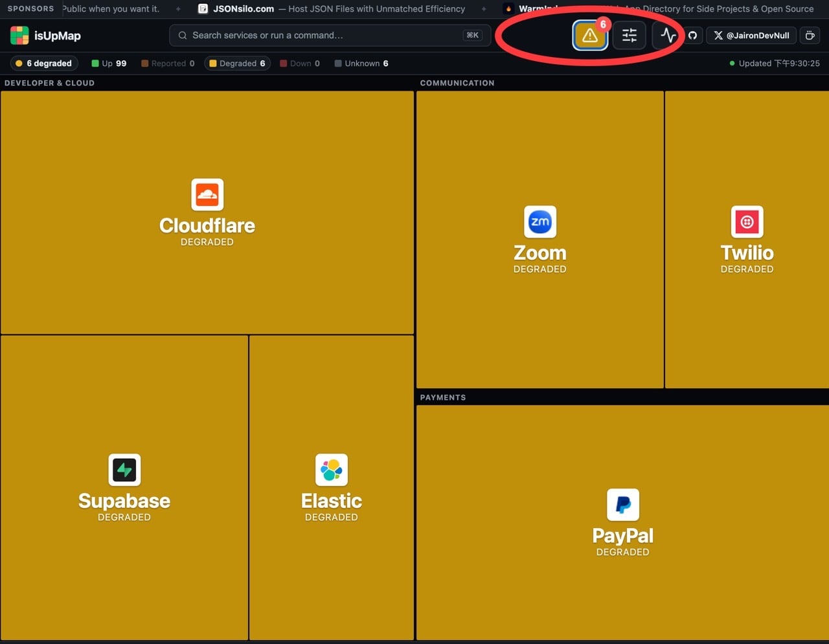Screen dimensions: 829x644
Task: Click DEGRADED status under Zoom
Action: [x=540, y=270]
